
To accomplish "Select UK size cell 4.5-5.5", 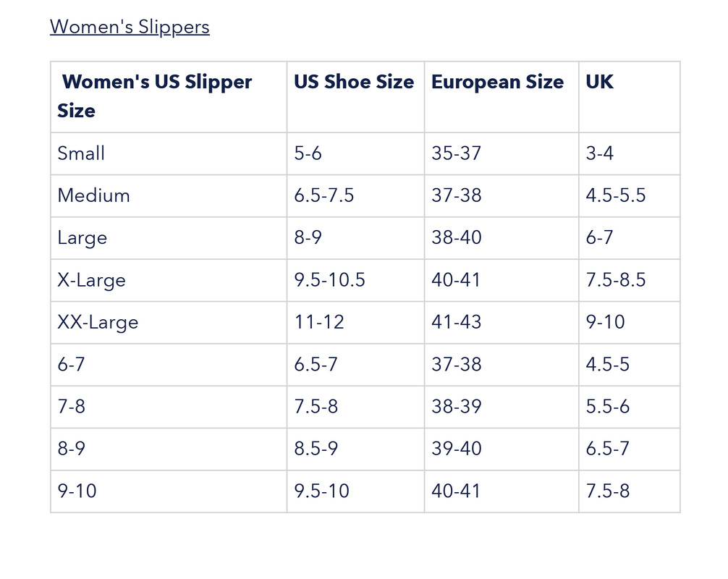I will (615, 195).
